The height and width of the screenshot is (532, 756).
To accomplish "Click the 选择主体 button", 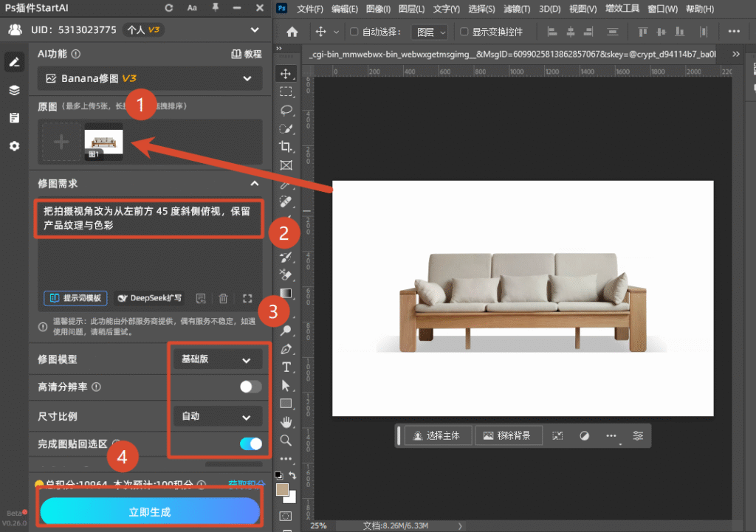I will coord(437,435).
